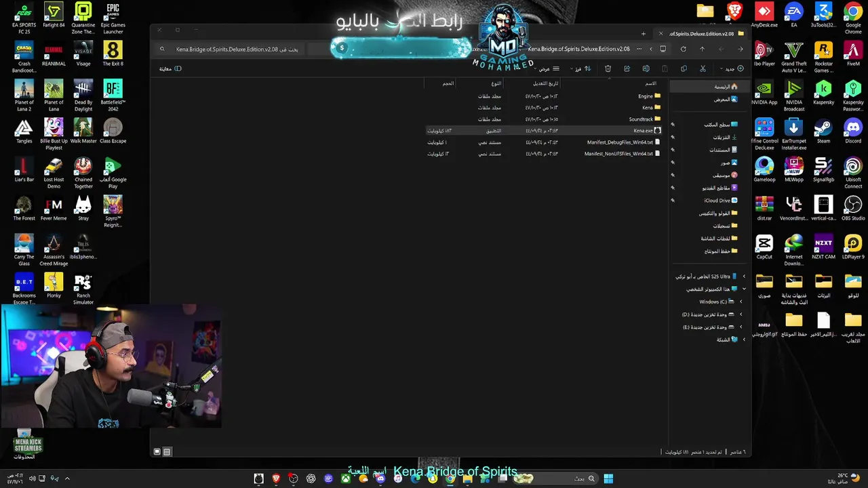The image size is (868, 488).
Task: Open Music (موسيقى) in navigation pane
Action: tap(725, 175)
